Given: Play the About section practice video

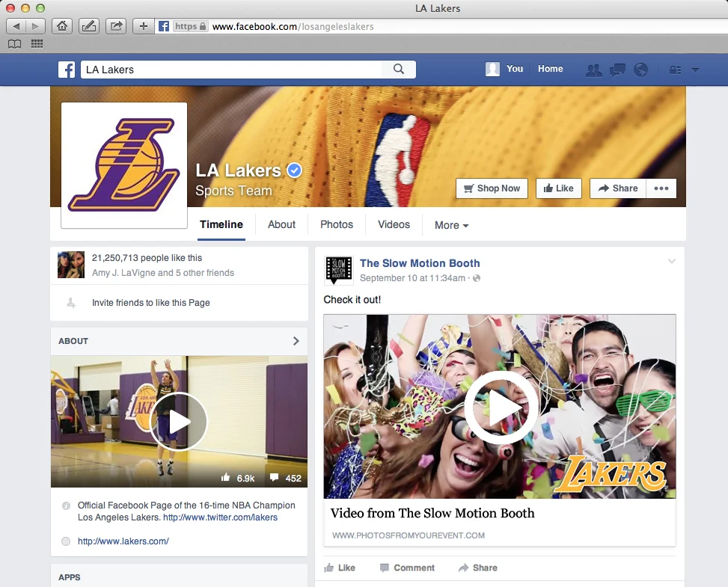Looking at the screenshot, I should click(x=179, y=421).
